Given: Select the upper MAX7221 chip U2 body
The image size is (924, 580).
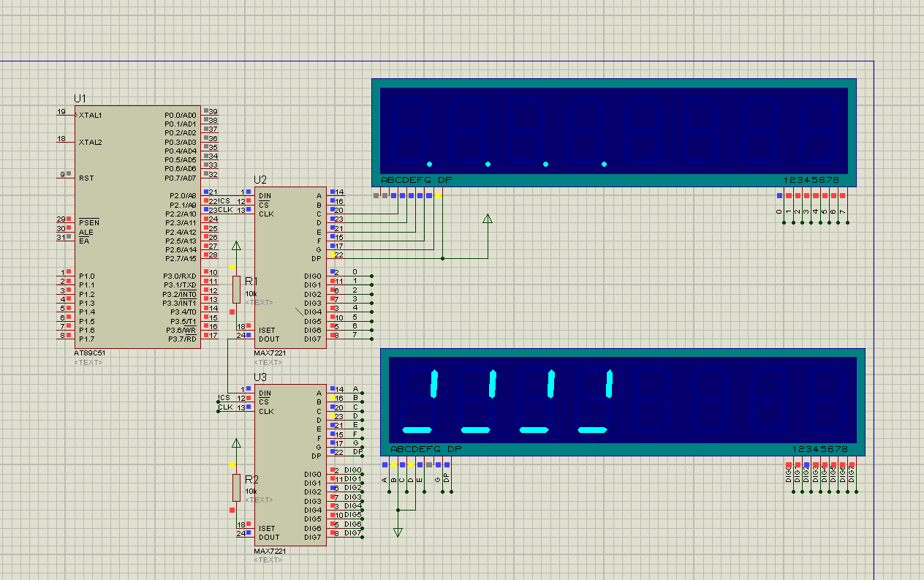Looking at the screenshot, I should click(x=290, y=268).
